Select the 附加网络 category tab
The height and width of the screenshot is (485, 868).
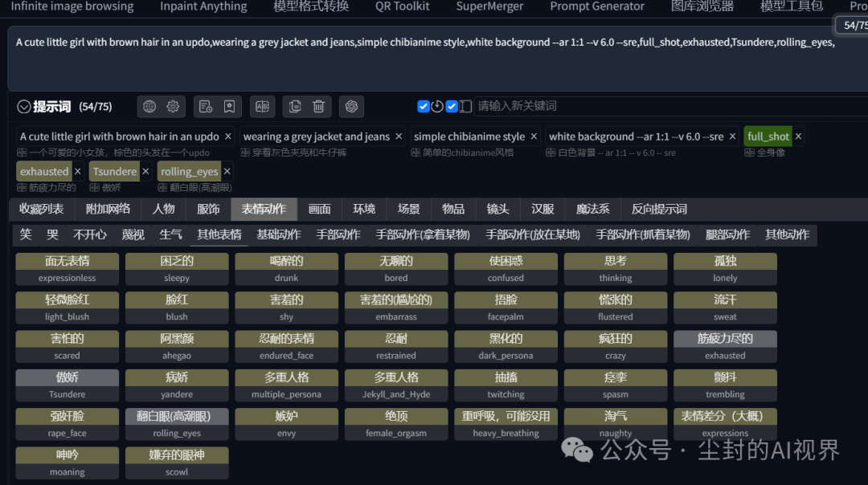pyautogui.click(x=108, y=209)
